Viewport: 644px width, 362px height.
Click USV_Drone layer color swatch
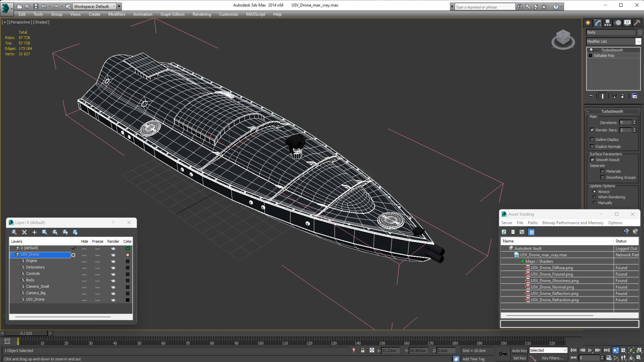(128, 255)
